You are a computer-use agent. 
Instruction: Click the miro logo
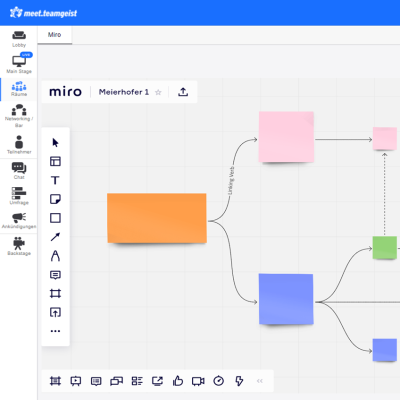pyautogui.click(x=65, y=92)
